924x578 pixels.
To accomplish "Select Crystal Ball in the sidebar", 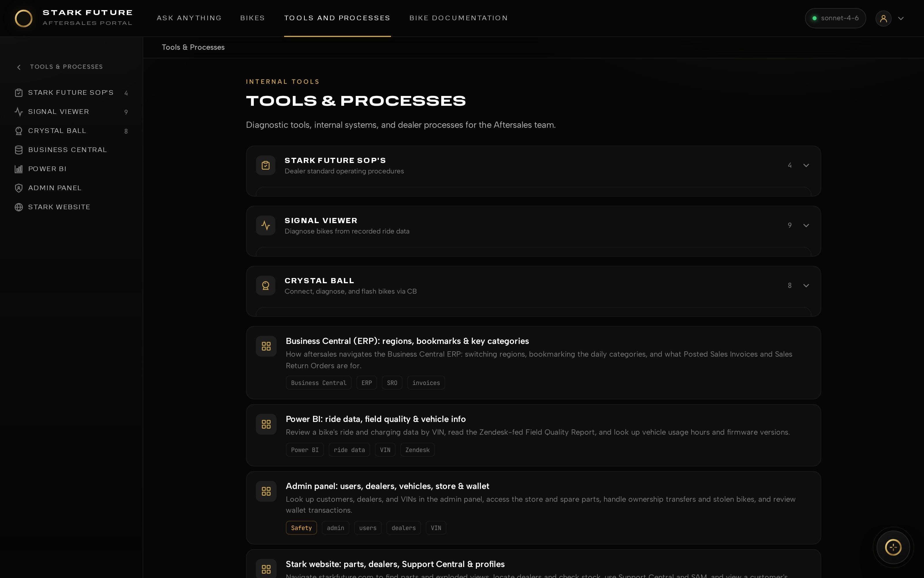I will point(71,131).
